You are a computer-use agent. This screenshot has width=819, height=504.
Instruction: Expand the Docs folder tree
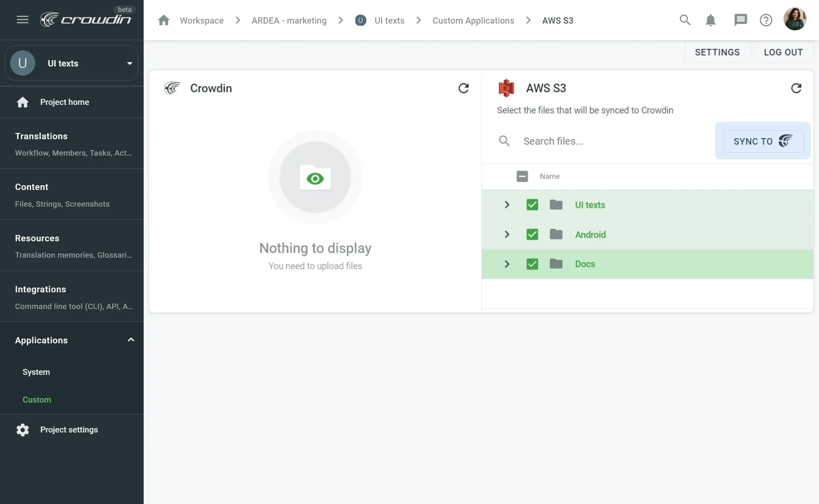[x=507, y=264]
